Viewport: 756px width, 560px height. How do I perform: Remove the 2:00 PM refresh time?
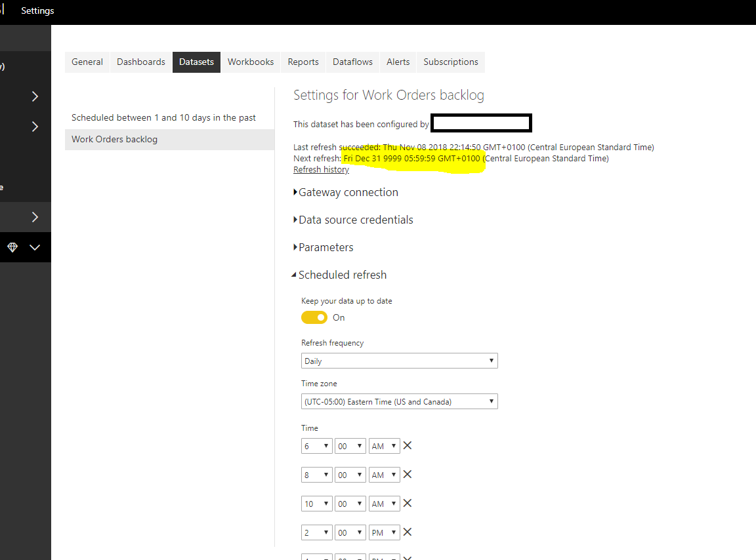[x=408, y=532]
